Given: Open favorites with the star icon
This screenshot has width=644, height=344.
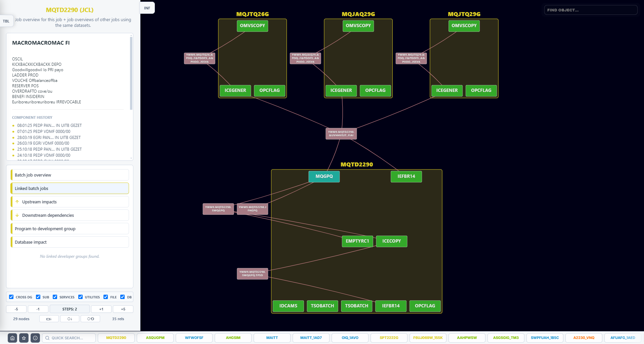Looking at the screenshot, I should 24,338.
